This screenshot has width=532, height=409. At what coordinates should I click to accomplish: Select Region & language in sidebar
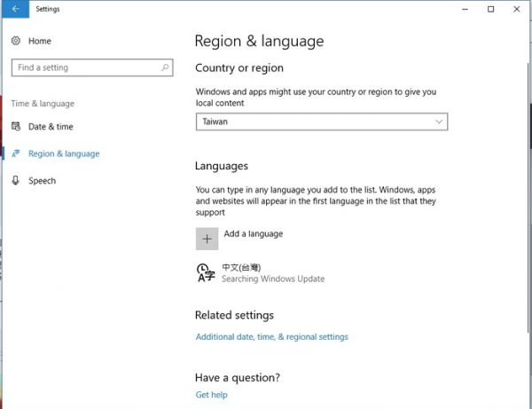coord(64,153)
